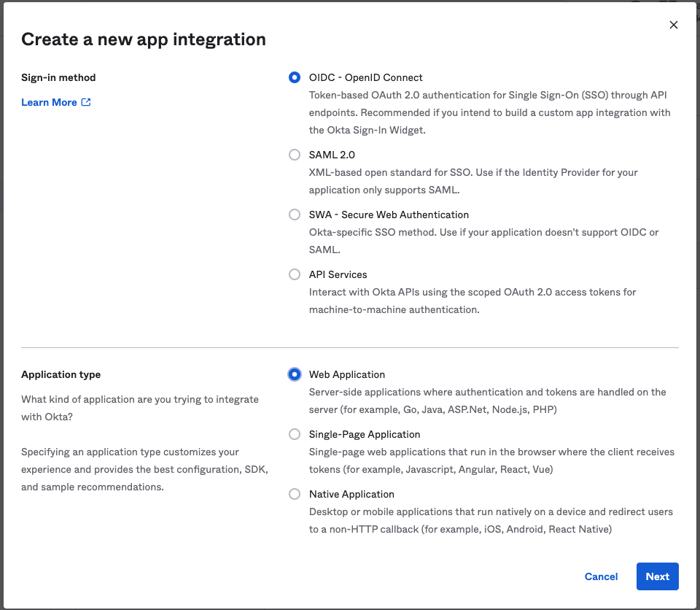Screen dimensions: 700x610
Task: Click the blue Learn More text
Action: (x=48, y=102)
